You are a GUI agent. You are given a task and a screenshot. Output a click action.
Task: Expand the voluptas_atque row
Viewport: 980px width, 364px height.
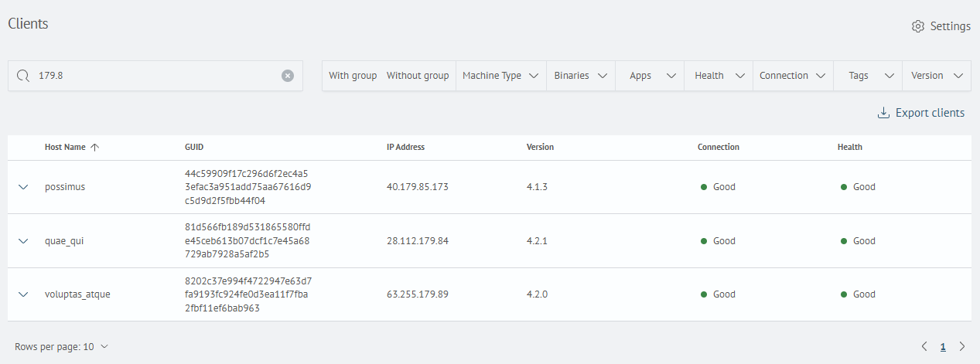click(23, 294)
